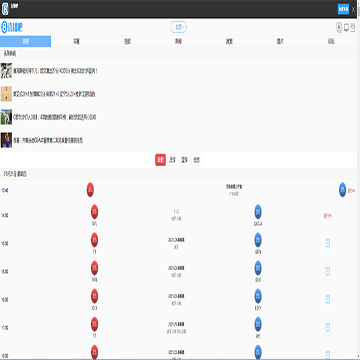Open the second headline news article link
Image resolution: width=360 pixels, height=360 pixels.
click(x=54, y=94)
